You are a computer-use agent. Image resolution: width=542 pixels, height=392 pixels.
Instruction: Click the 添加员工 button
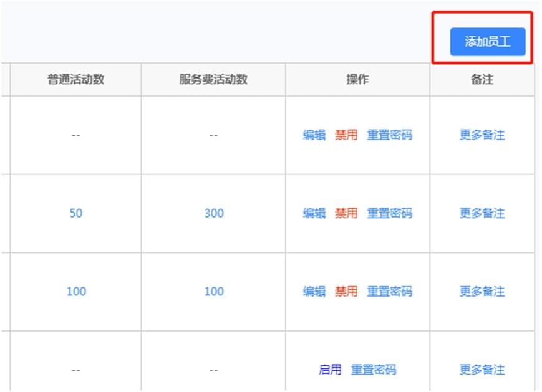[487, 42]
